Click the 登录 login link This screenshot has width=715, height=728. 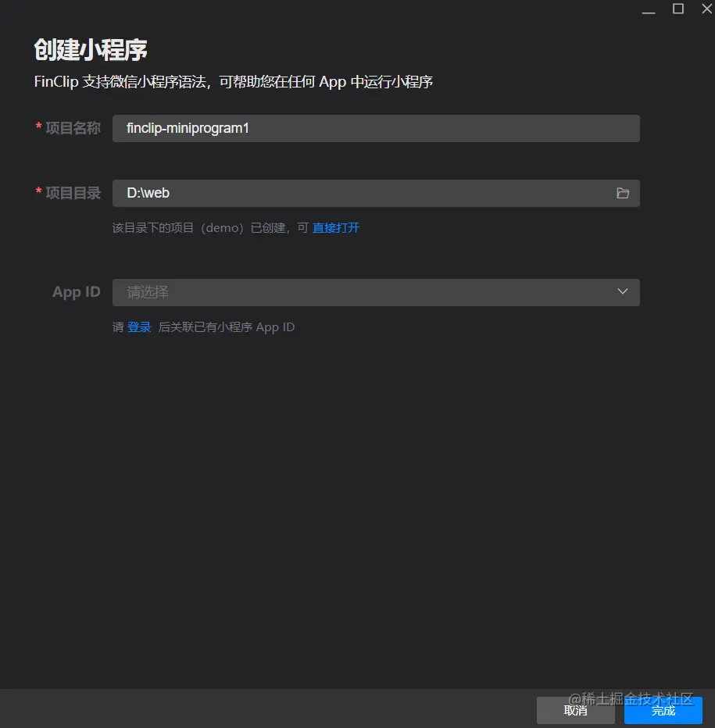pos(139,327)
